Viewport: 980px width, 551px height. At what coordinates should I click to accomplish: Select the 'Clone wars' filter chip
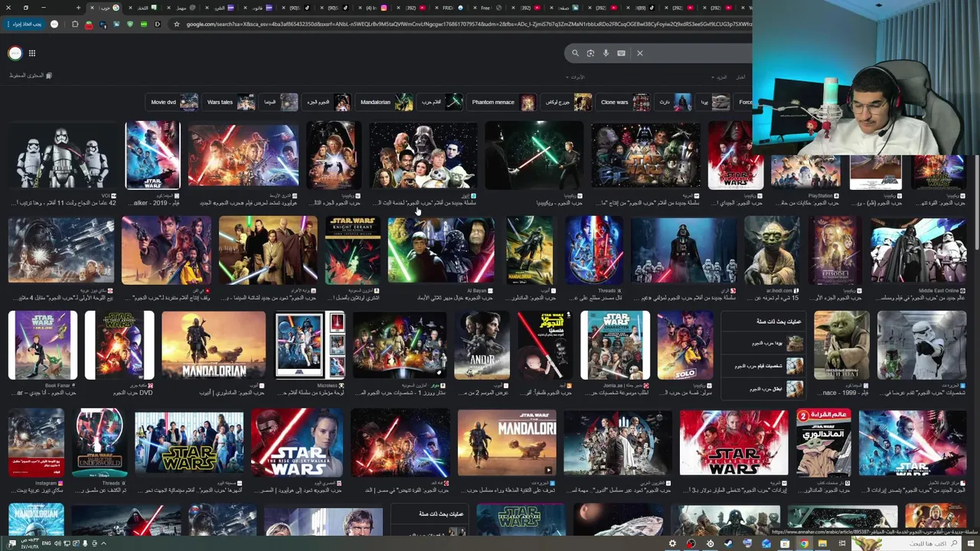tap(625, 102)
